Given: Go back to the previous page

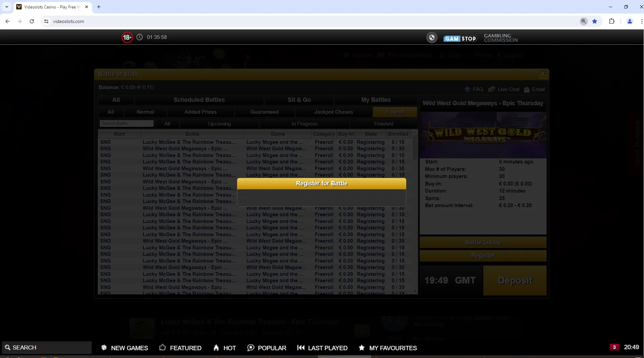Looking at the screenshot, I should (7, 21).
